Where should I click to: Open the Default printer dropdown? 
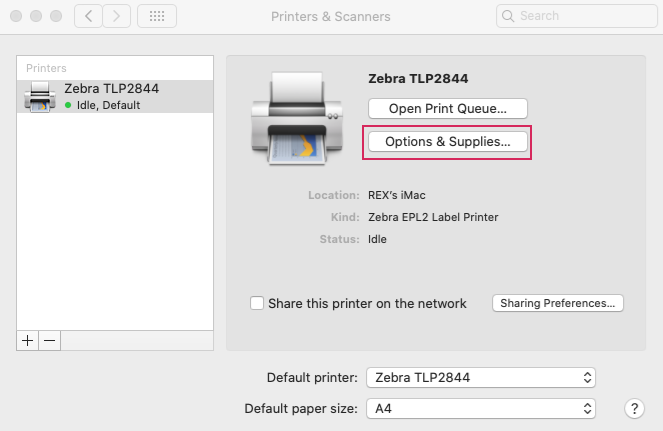481,377
